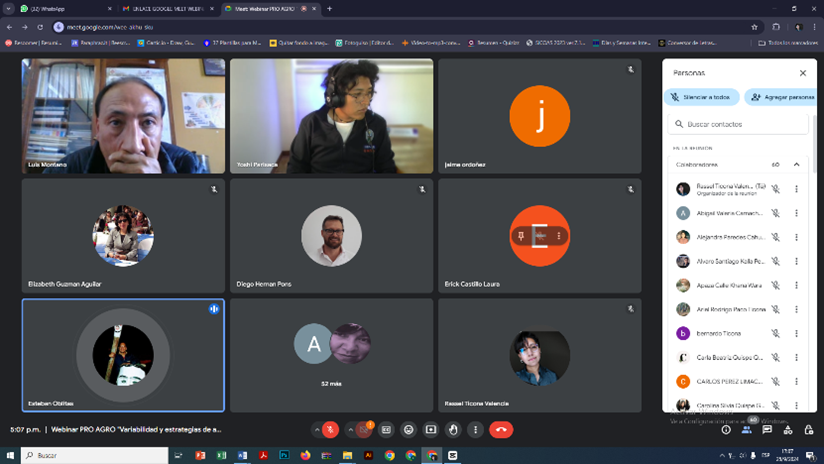This screenshot has height=464, width=824.
Task: Expand camera video settings arrow
Action: 349,429
